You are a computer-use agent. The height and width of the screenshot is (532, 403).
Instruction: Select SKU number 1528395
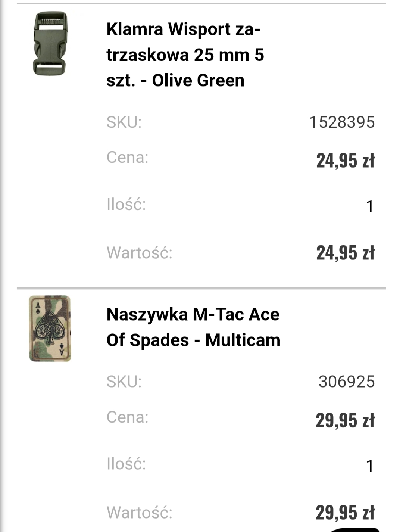(342, 122)
